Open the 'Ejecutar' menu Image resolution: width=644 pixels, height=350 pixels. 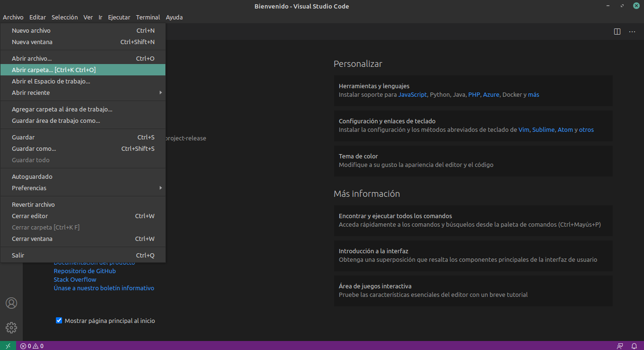[x=119, y=17]
